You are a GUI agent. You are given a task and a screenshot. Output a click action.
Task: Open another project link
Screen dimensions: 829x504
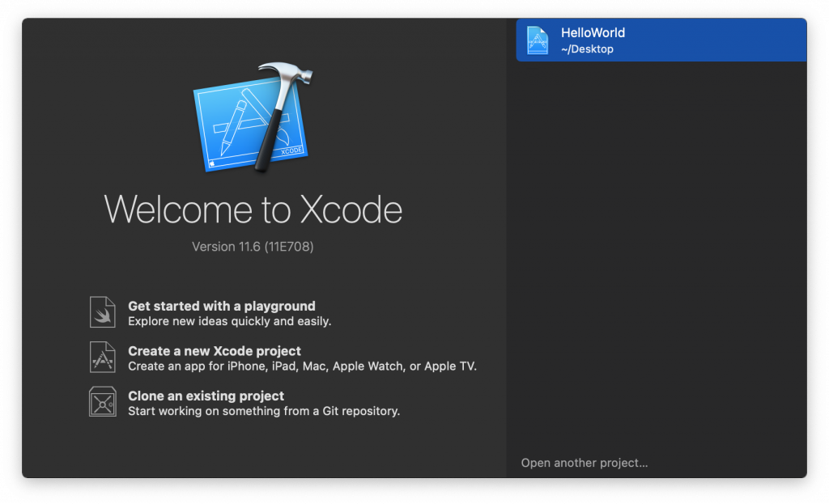tap(585, 463)
